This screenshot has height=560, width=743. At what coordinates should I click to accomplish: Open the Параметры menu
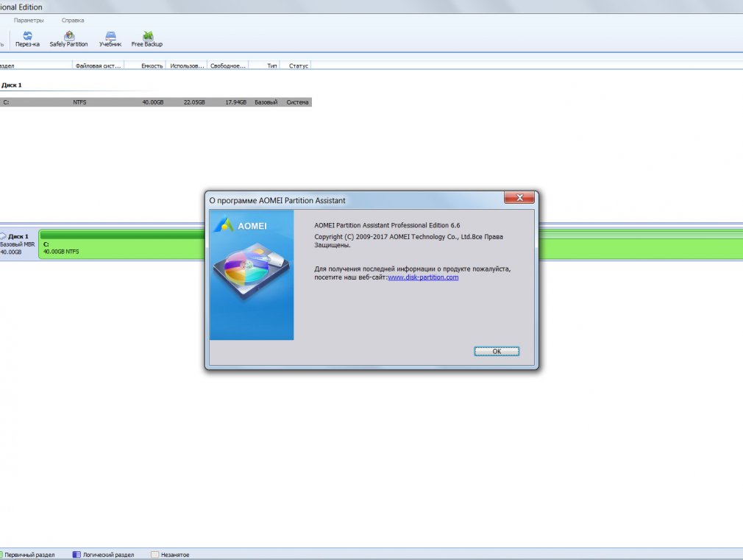tap(29, 20)
